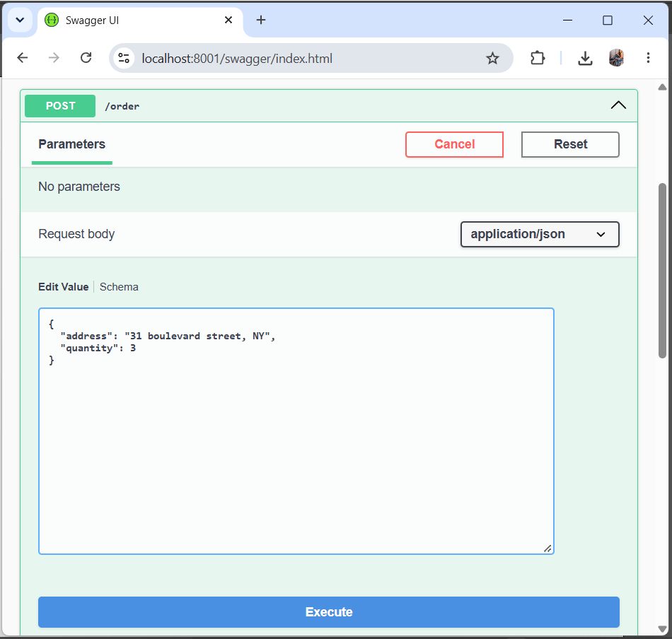Go back to the previous page
672x639 pixels.
coord(23,57)
